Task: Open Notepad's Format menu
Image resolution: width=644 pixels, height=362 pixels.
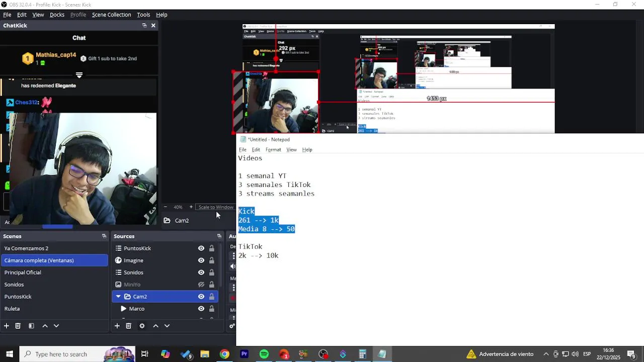Action: point(273,150)
